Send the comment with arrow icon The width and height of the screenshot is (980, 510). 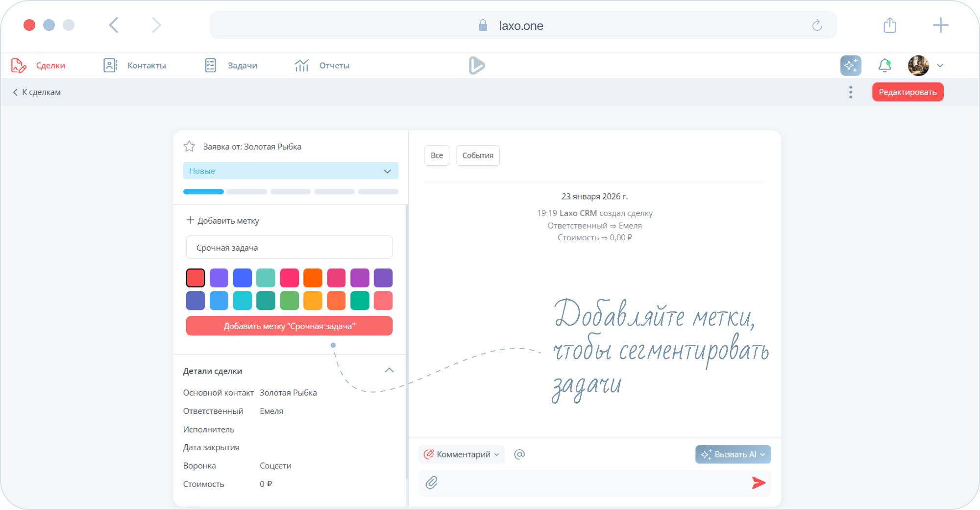pyautogui.click(x=758, y=483)
